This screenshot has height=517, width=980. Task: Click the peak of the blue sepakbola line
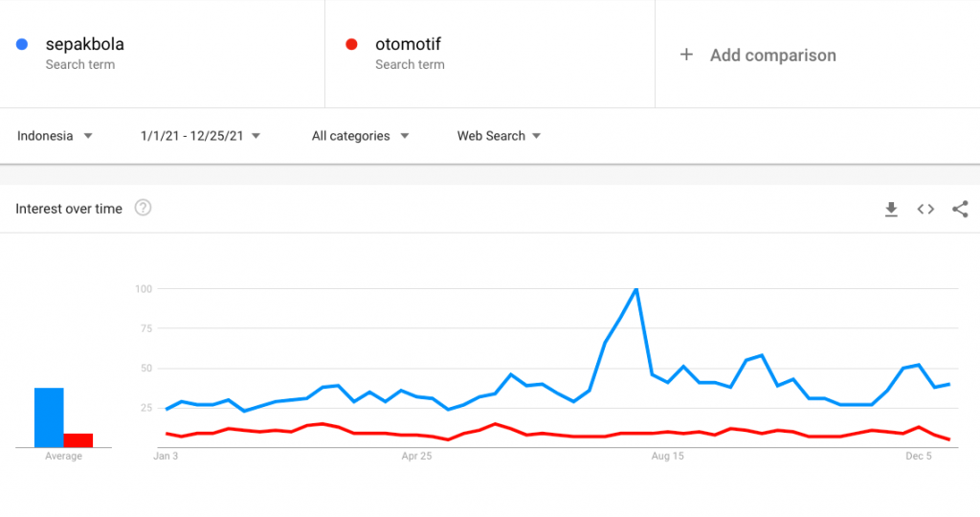point(636,289)
